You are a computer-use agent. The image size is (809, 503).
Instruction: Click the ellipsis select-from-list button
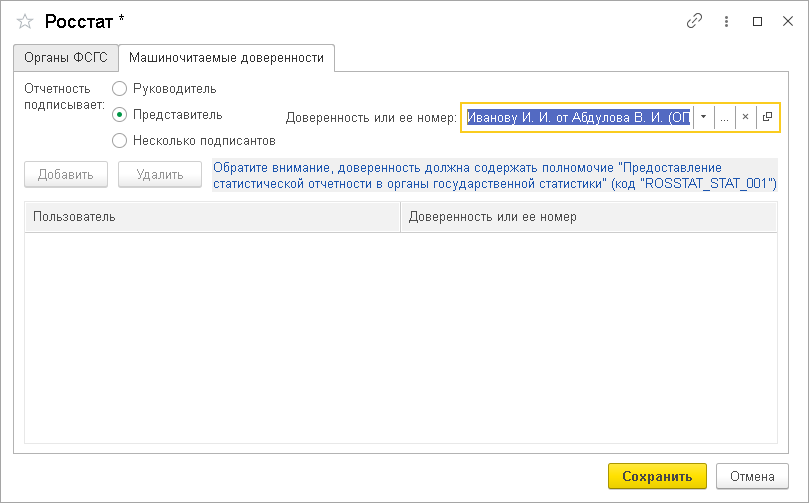724,117
